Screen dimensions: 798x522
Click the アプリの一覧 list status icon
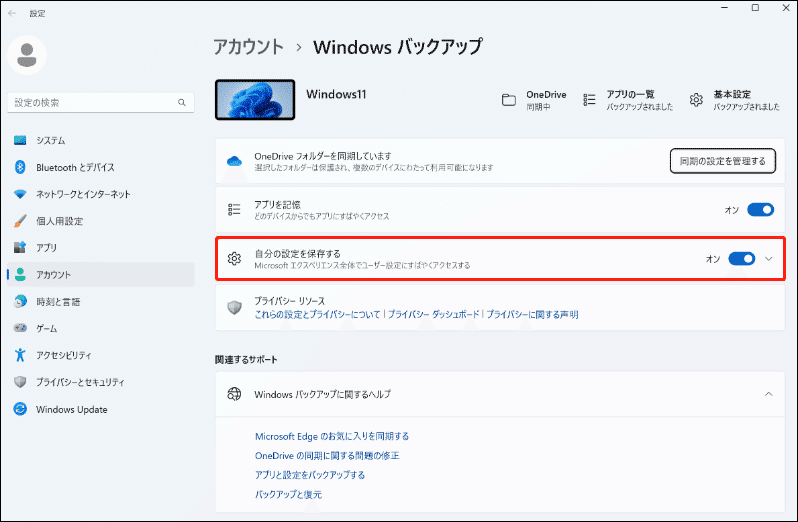point(589,100)
